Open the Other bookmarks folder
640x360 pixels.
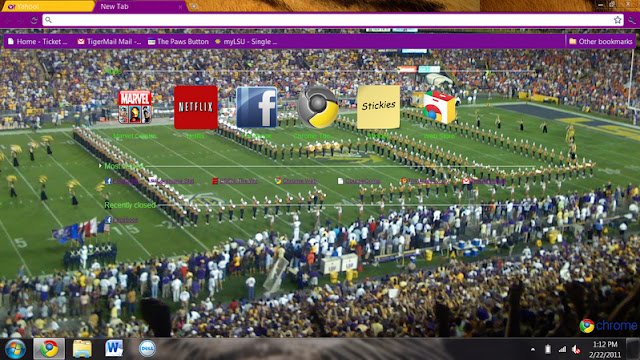point(600,41)
